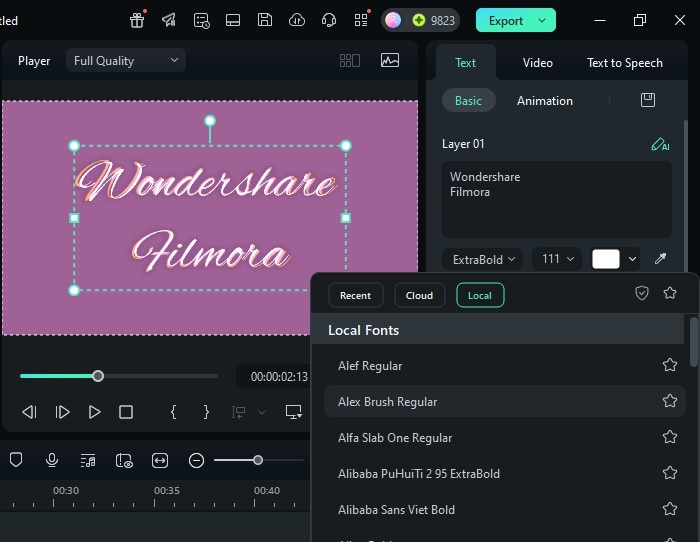Click the marker shield icon in timeline toolbar
Screen dimensions: 700x542
point(16,459)
